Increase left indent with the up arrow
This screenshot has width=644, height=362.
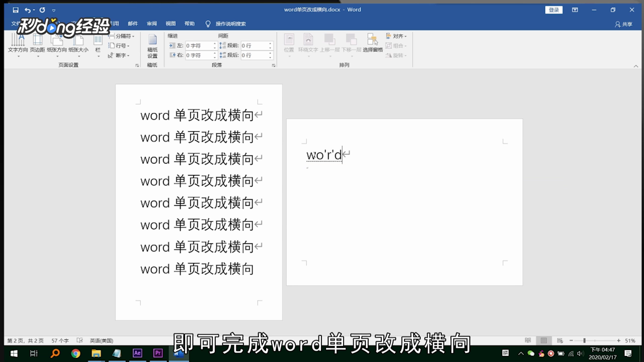(215, 44)
